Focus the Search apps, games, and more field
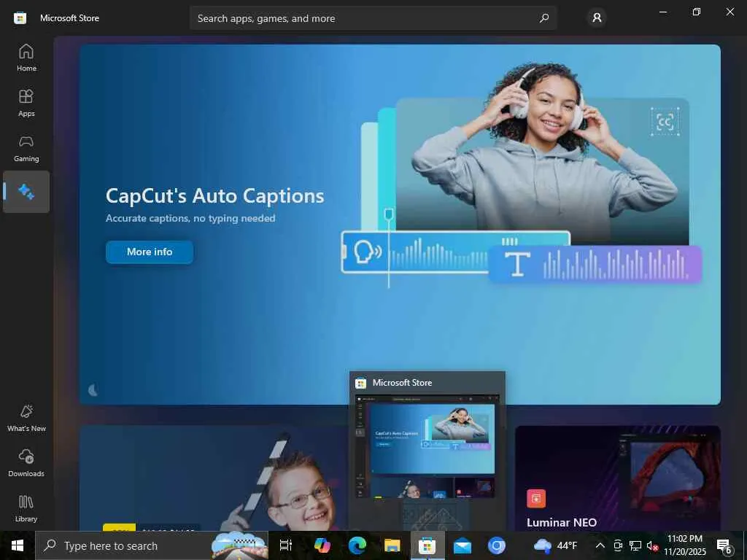Screen dimensions: 747x560 tap(373, 18)
